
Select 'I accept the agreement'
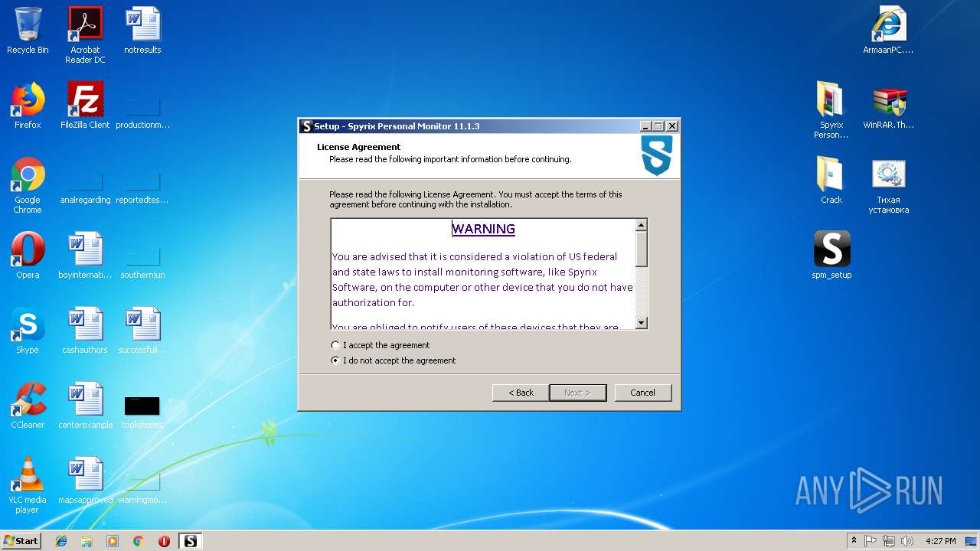point(381,345)
